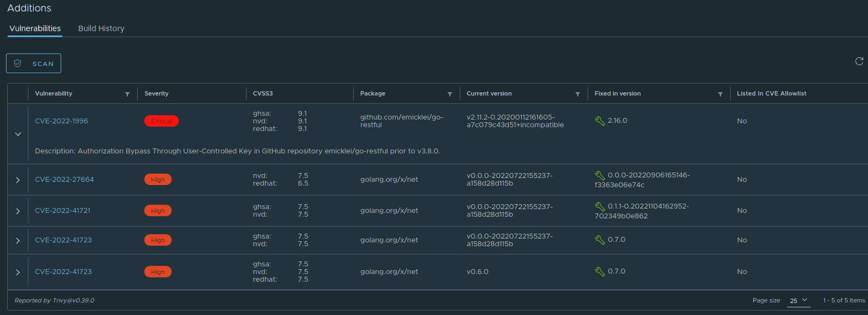This screenshot has width=868, height=315.
Task: Open the Current version column filter icon
Action: pos(578,94)
